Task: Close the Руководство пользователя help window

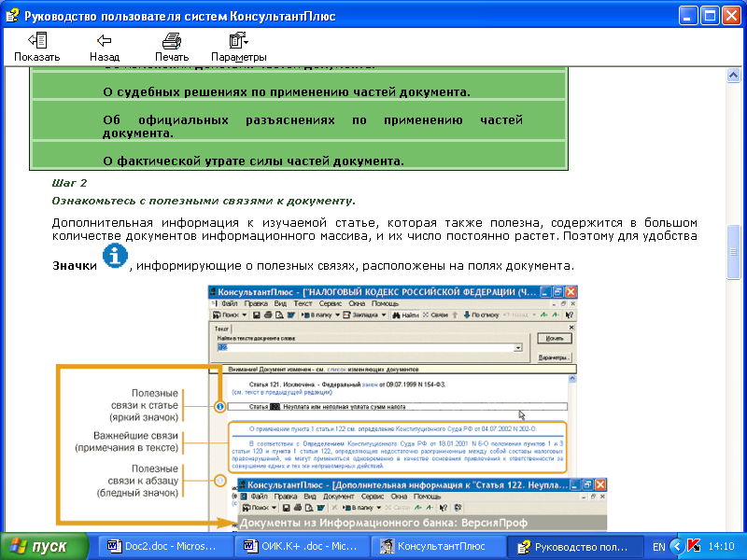Action: click(x=731, y=16)
